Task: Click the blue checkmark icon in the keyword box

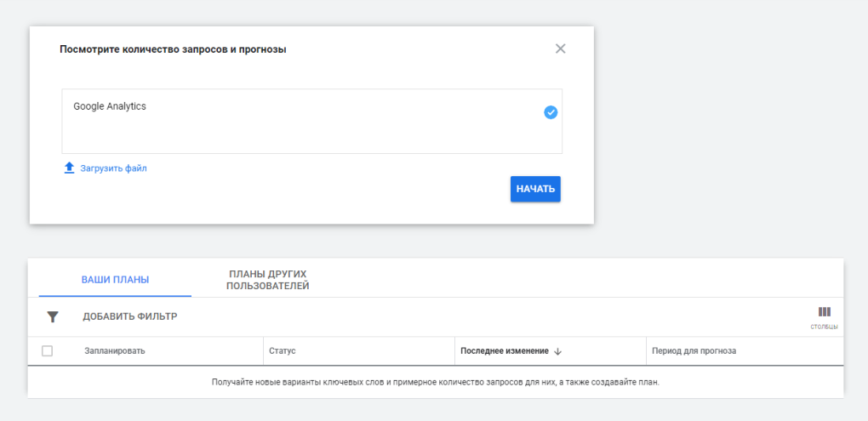Action: 551,113
